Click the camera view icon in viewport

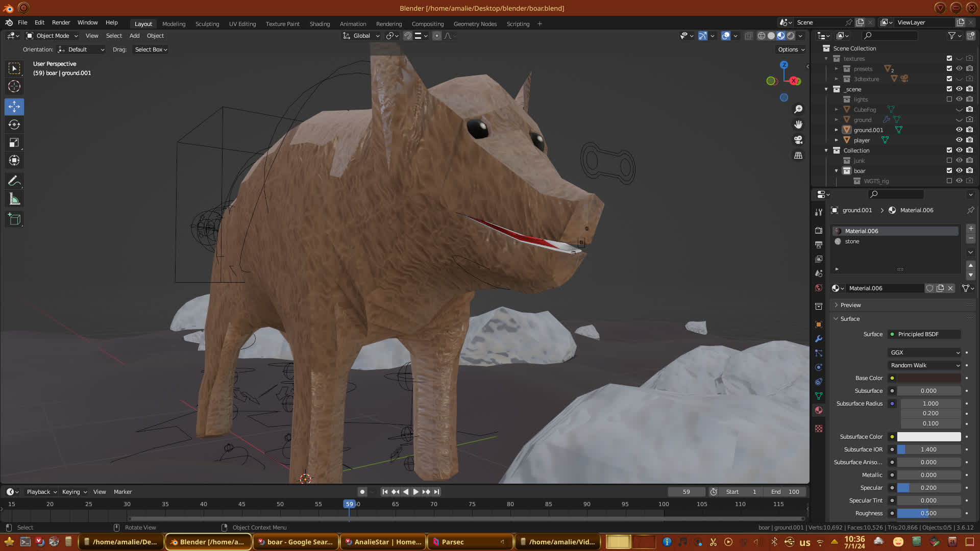coord(798,140)
